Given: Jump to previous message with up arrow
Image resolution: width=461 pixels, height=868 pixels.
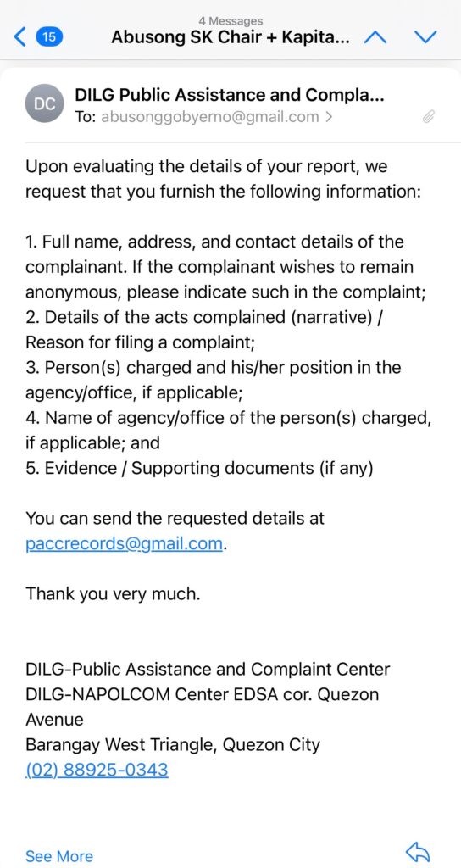Looking at the screenshot, I should [375, 37].
